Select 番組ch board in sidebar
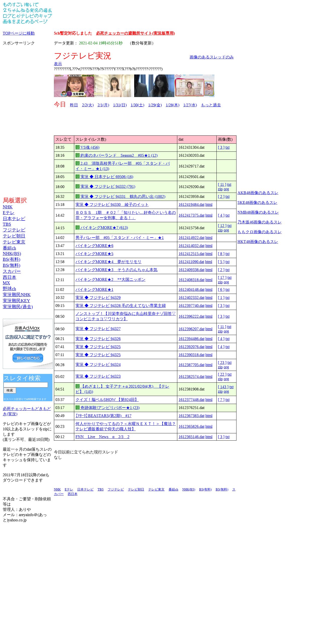The image size is (322, 644). (9, 248)
